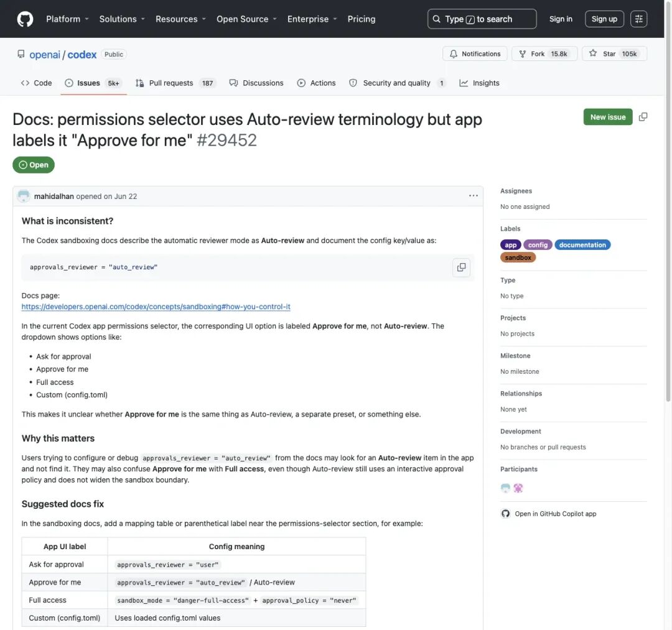This screenshot has width=672, height=630.
Task: Click the 15.8k fork count
Action: tap(559, 53)
